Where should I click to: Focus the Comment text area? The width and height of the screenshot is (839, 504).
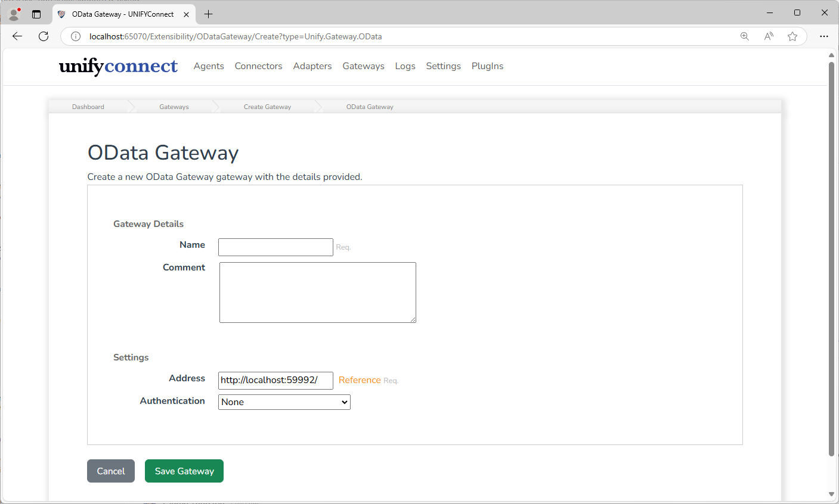[x=318, y=293]
